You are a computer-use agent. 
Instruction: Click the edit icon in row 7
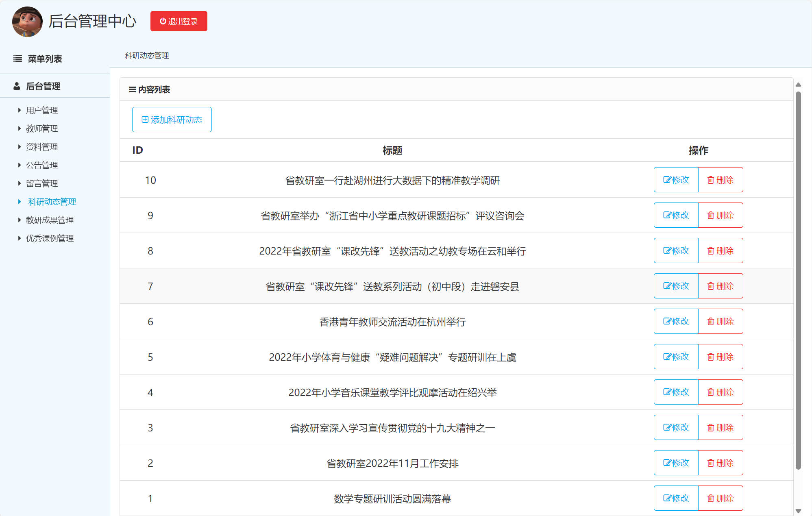point(667,286)
